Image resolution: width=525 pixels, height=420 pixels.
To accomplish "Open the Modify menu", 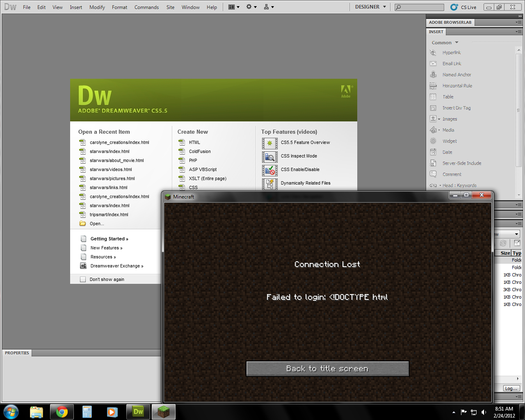I will [x=97, y=7].
